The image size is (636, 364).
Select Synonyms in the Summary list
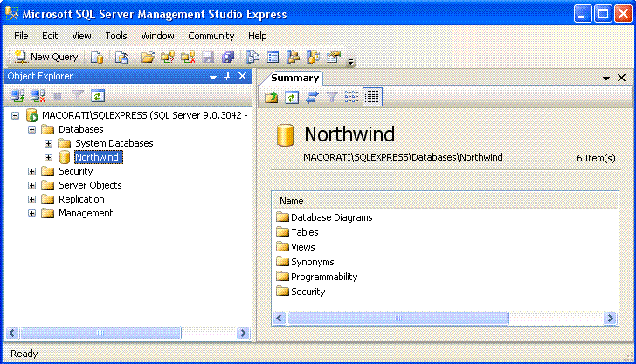pos(313,262)
